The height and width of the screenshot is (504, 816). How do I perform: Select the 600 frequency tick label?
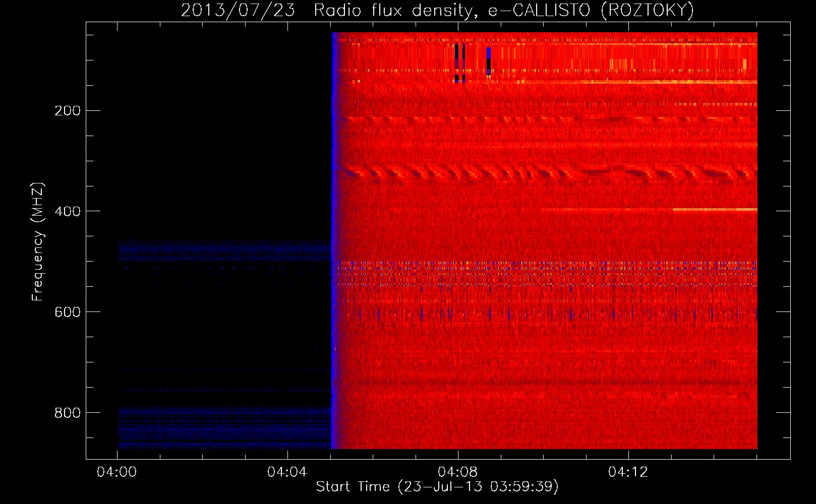68,312
